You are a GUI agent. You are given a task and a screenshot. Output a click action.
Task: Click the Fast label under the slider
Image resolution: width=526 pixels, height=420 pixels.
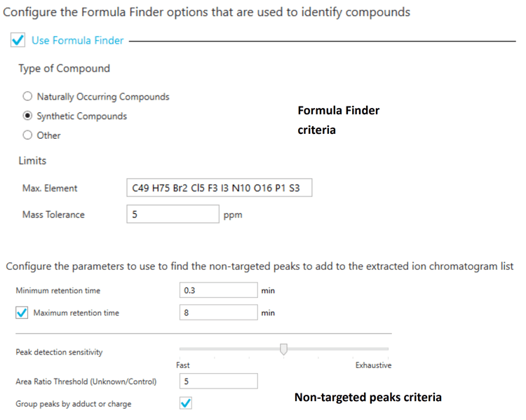point(182,365)
